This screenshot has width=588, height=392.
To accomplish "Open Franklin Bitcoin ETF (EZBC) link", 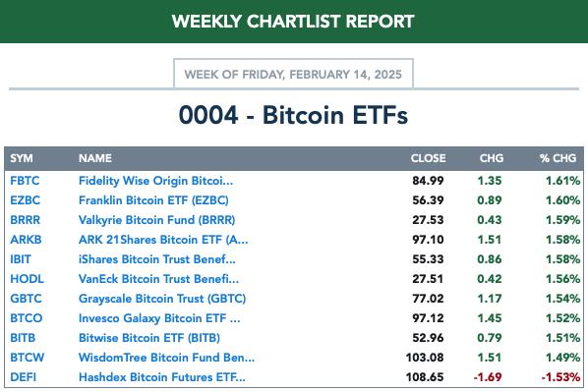I will (153, 200).
